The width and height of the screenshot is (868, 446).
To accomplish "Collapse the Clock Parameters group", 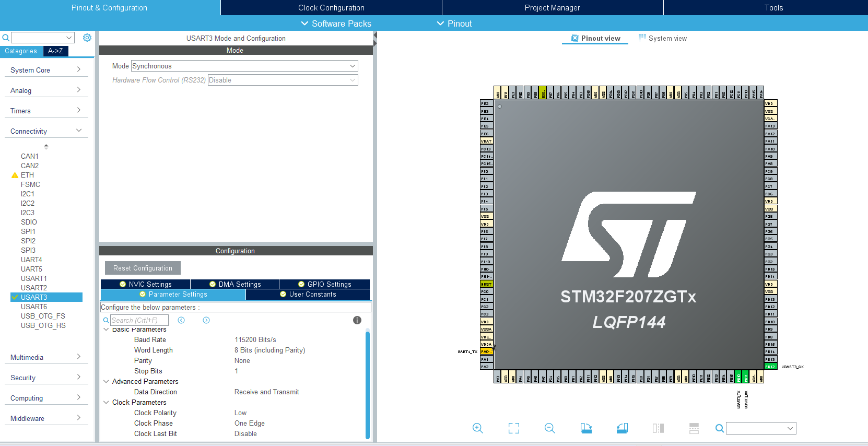I will pyautogui.click(x=106, y=402).
